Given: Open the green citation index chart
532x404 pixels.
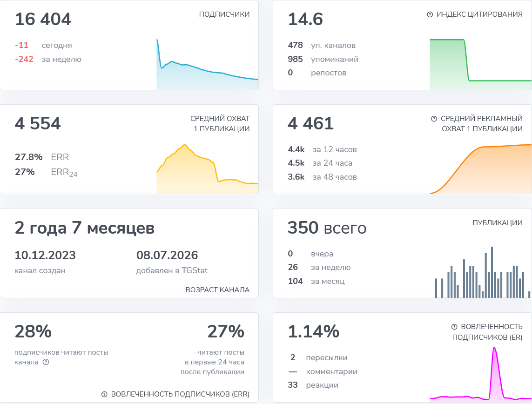Looking at the screenshot, I should (x=480, y=64).
